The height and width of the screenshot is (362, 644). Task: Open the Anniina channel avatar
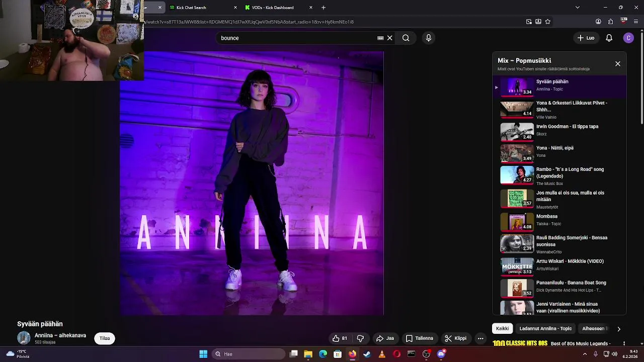[24, 338]
